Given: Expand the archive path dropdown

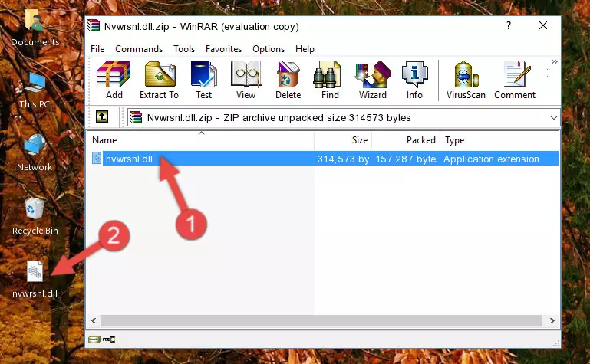Looking at the screenshot, I should click(553, 117).
